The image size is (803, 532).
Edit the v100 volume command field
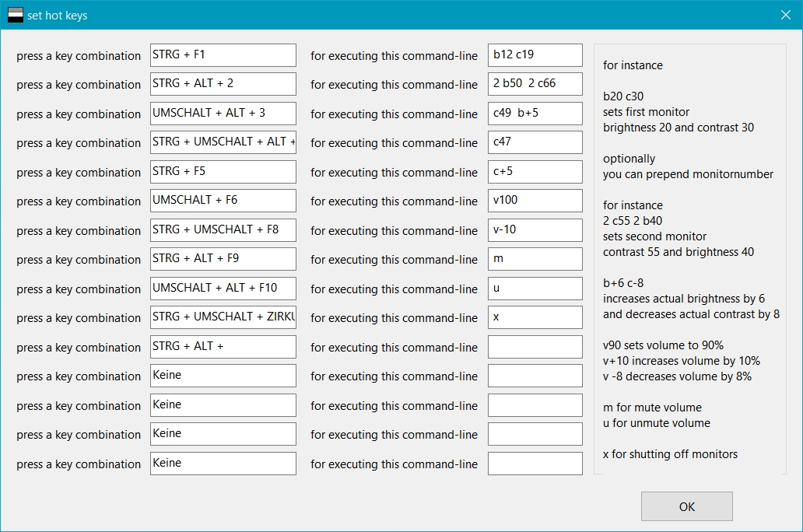[x=535, y=201]
